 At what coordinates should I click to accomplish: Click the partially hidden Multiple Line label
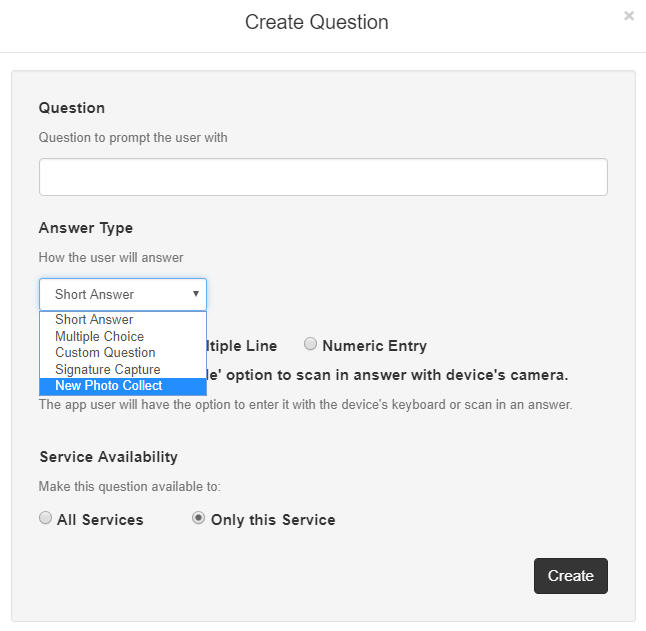(242, 346)
